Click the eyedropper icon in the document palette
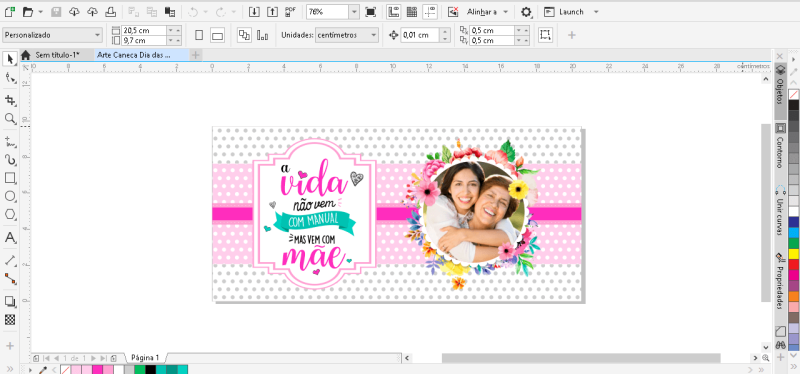 coord(43,369)
